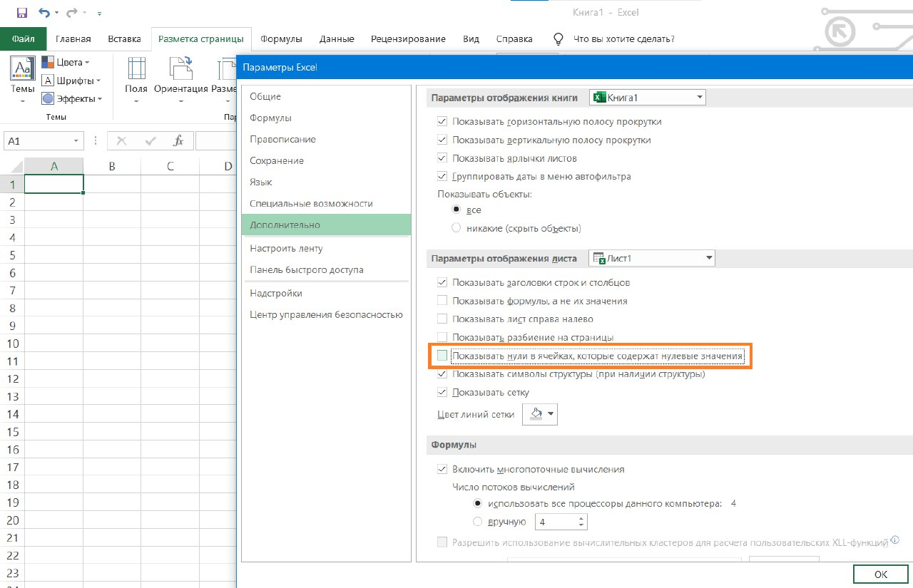913x588 pixels.
Task: Enable showing zeros in zero-value cells checkbox
Action: (x=442, y=355)
